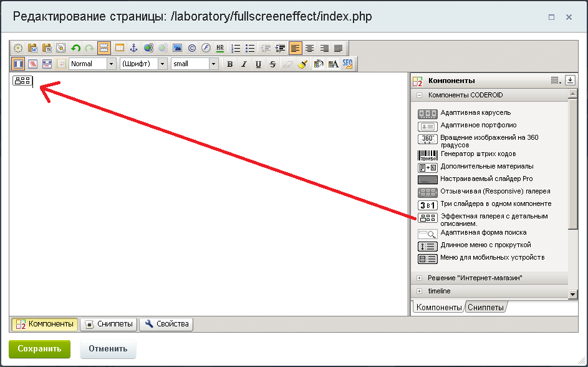Switch to the Сниппеты tab in side panel
This screenshot has height=367, width=588.
tap(486, 307)
